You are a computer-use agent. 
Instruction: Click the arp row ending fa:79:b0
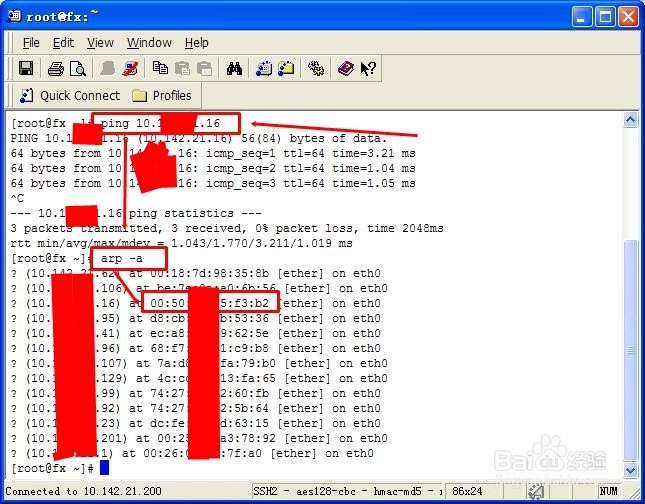click(199, 364)
